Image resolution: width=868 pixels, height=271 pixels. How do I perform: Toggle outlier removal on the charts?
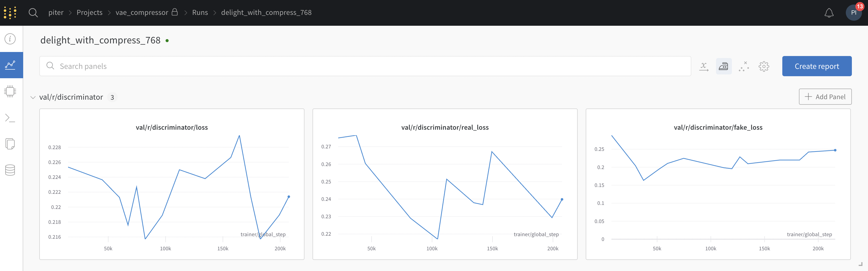tap(744, 66)
